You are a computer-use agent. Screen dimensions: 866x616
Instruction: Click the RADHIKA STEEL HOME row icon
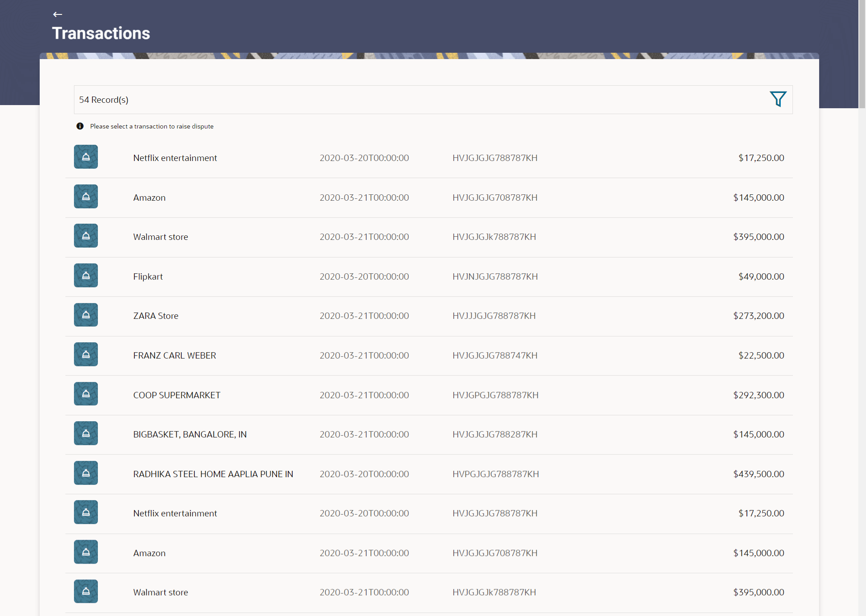(86, 473)
